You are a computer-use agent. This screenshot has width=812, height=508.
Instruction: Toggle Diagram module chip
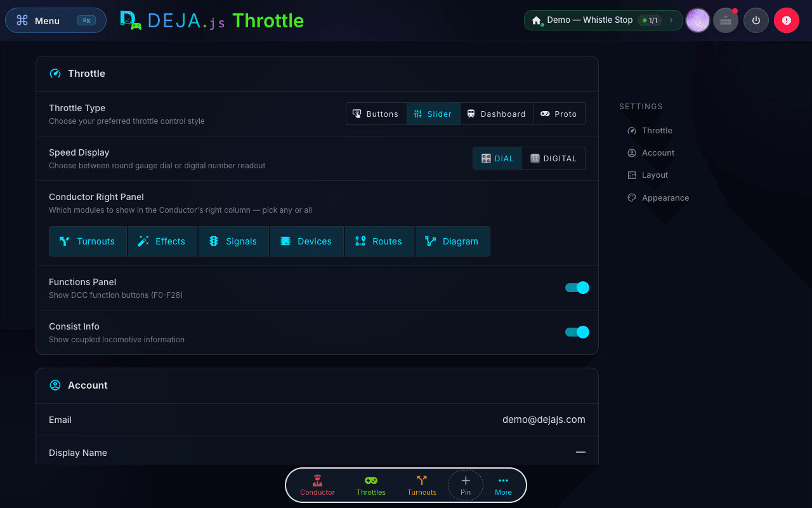pos(453,241)
